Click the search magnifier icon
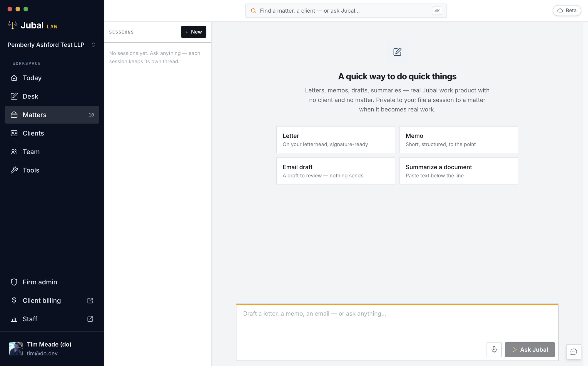The height and width of the screenshot is (366, 588). [253, 11]
